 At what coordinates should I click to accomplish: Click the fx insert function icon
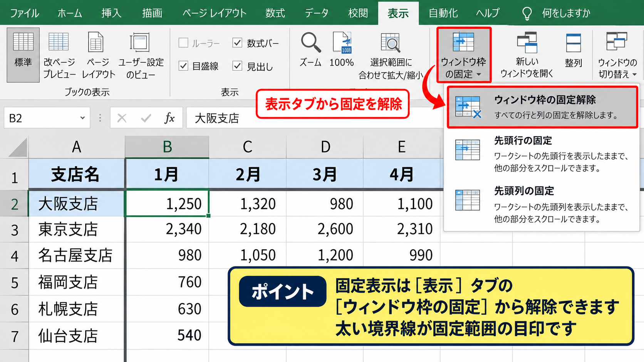169,118
